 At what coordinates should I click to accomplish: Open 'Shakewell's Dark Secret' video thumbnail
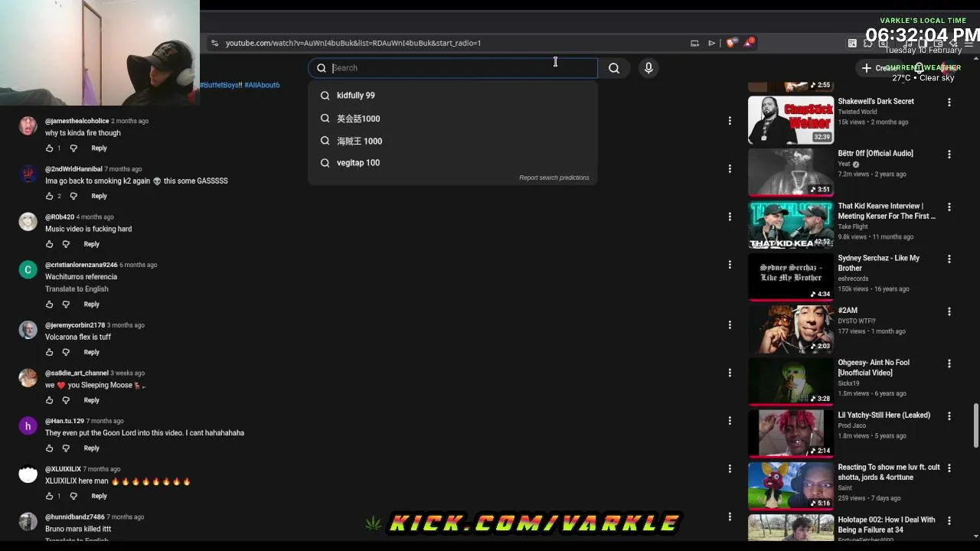click(x=791, y=120)
